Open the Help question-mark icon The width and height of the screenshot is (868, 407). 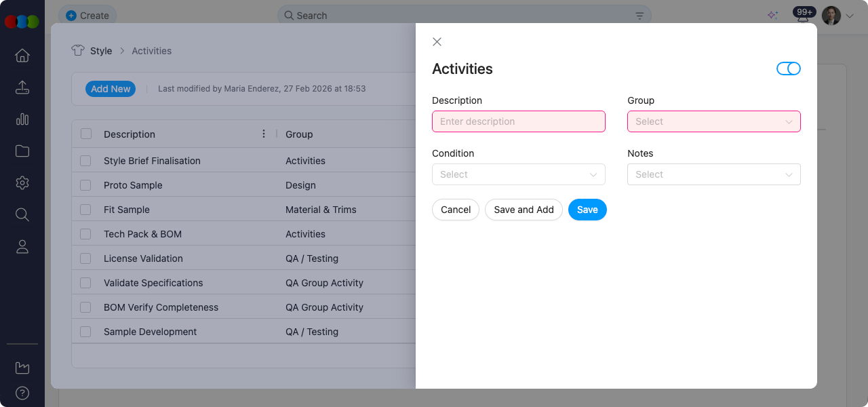pyautogui.click(x=22, y=393)
